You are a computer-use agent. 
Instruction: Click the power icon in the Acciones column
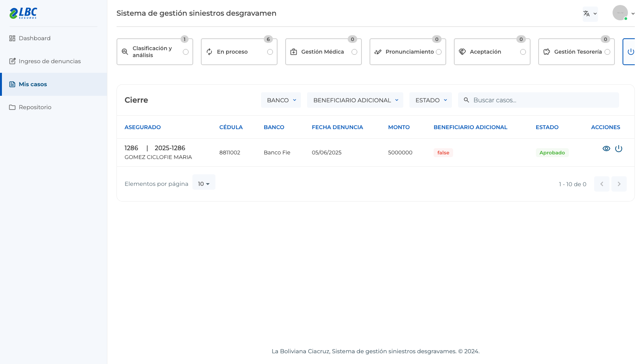point(619,149)
